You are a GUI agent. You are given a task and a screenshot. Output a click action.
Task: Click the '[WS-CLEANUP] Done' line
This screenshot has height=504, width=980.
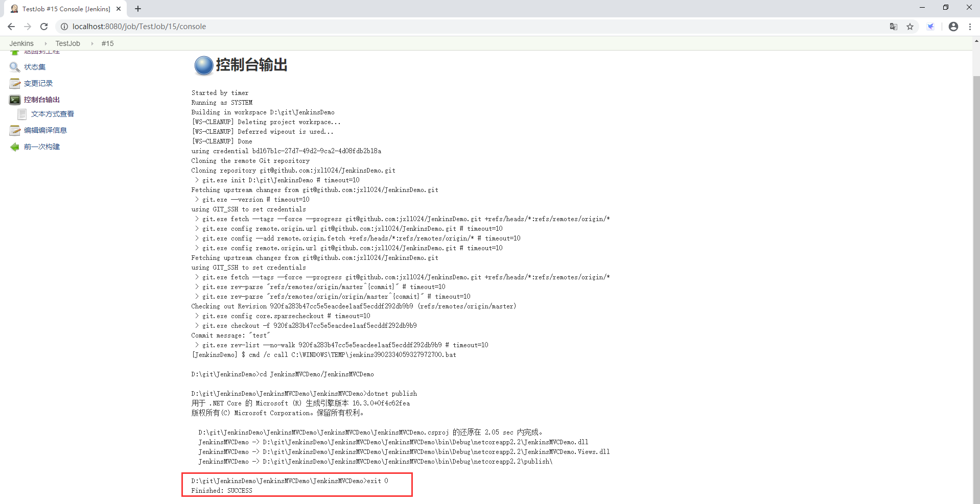[x=222, y=141]
